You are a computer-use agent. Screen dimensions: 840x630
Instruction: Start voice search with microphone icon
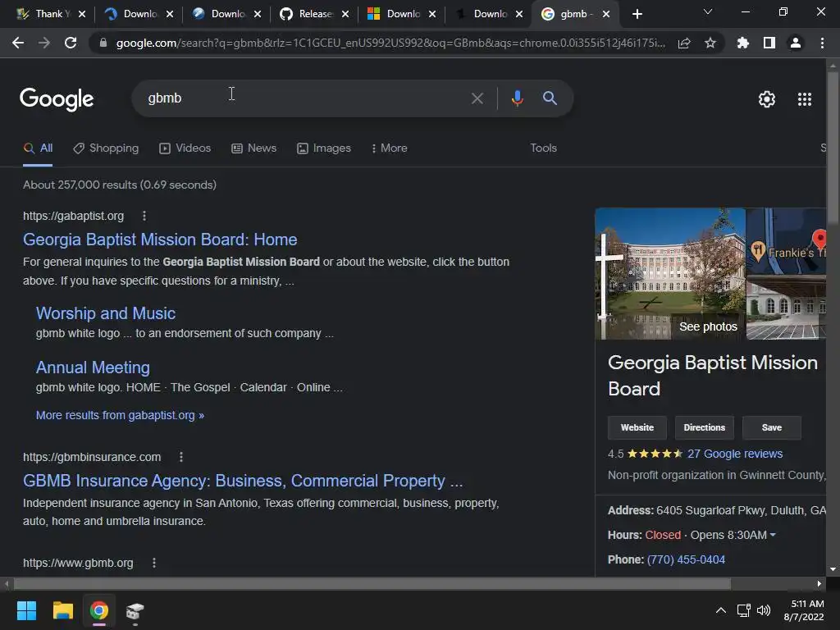(x=517, y=98)
